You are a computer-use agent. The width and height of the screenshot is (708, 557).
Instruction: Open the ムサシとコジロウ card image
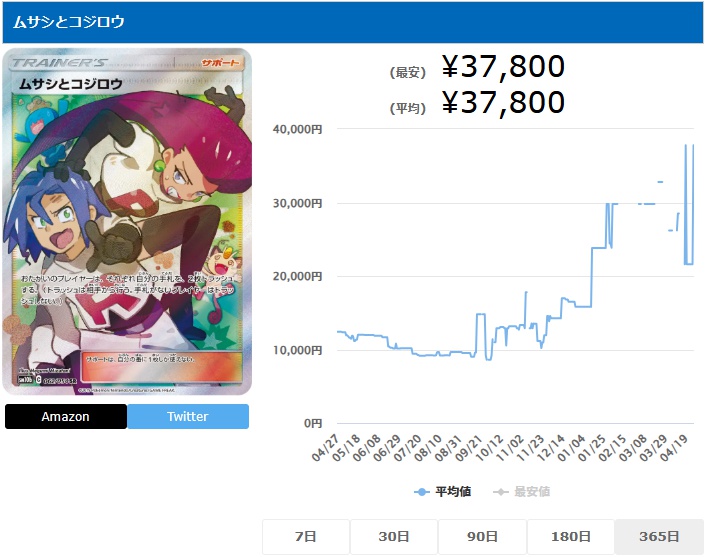pyautogui.click(x=127, y=222)
